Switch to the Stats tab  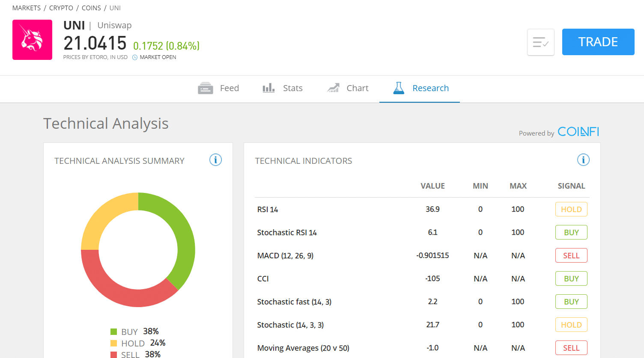[283, 88]
